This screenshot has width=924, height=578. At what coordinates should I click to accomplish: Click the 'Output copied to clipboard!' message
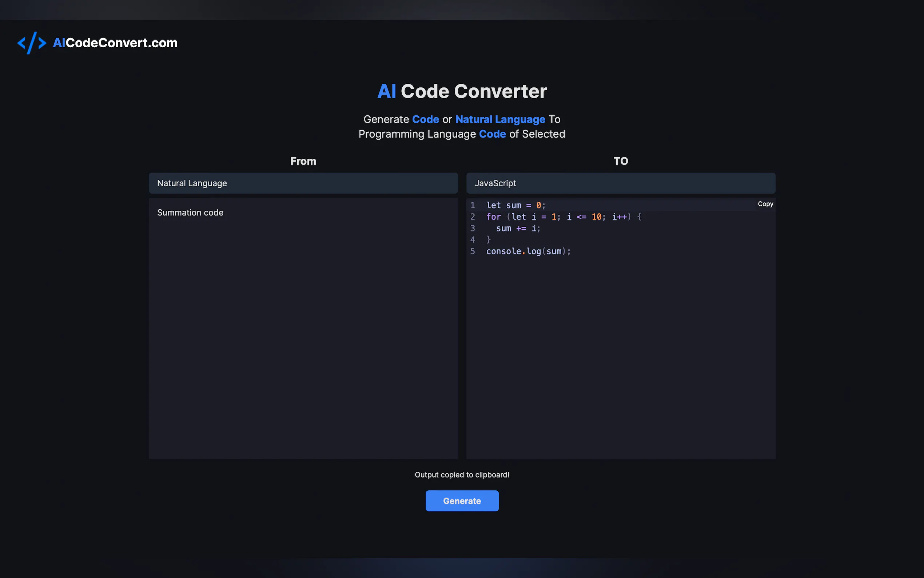click(462, 475)
